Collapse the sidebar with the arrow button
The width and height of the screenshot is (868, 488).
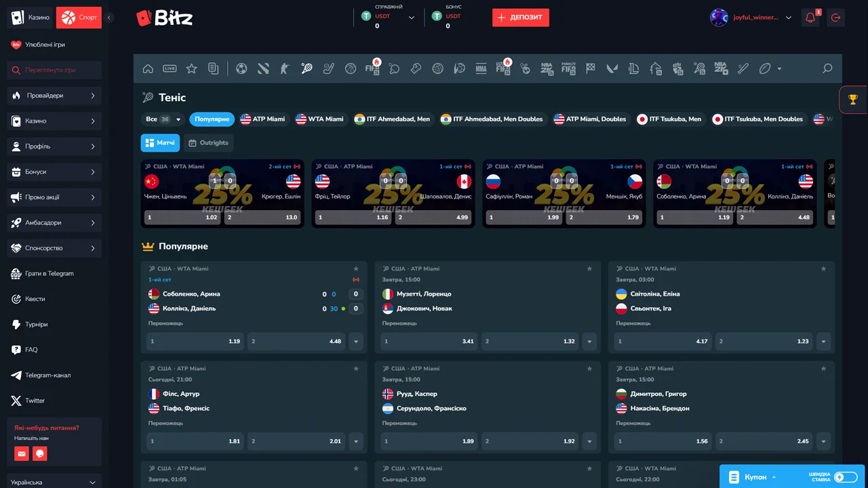(110, 18)
